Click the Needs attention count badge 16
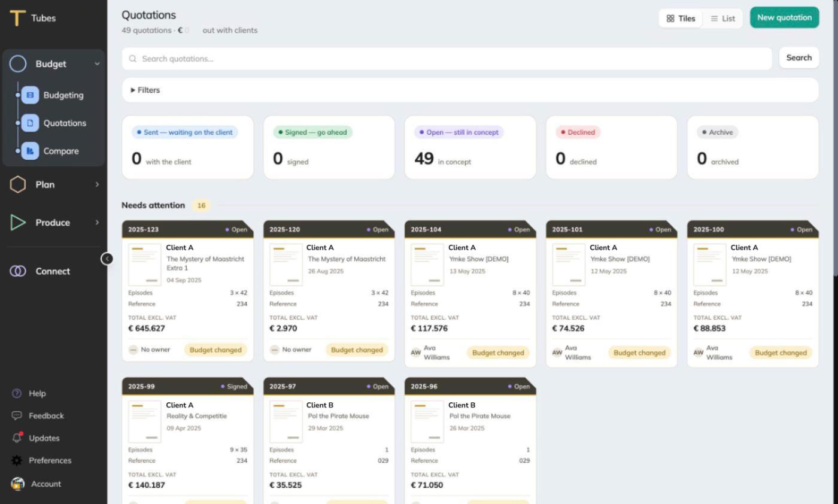The height and width of the screenshot is (504, 838). tap(202, 205)
